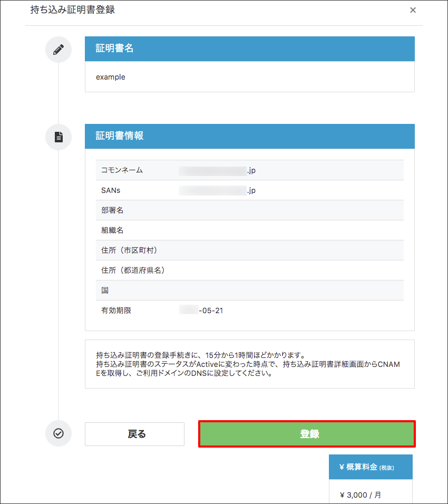Screen dimensions: 448x504
Task: Select the SANs row
Action: point(249,190)
